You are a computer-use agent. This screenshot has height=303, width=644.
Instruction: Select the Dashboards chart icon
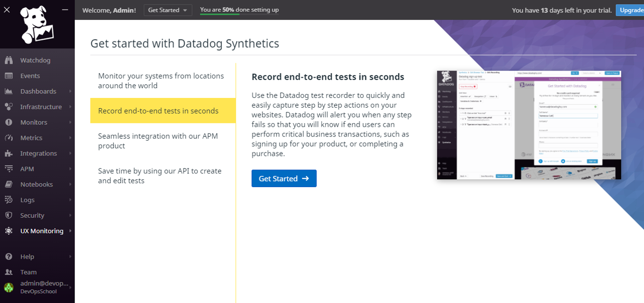click(9, 92)
